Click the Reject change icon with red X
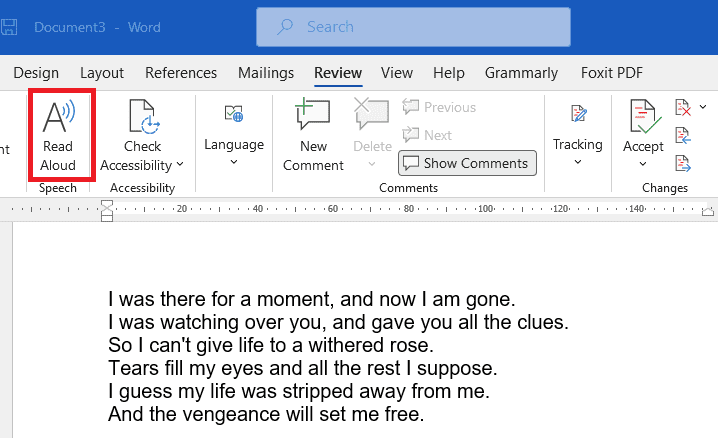Viewport: 718px width, 438px height. (x=683, y=108)
